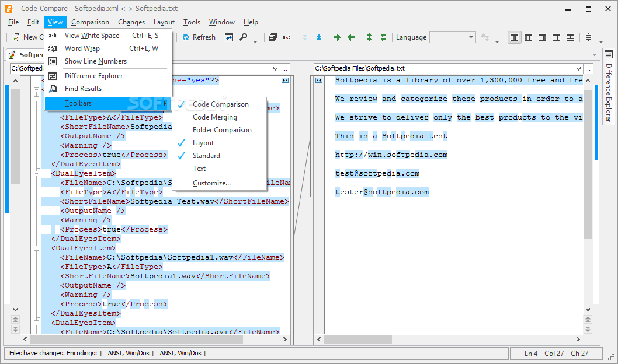Browse for right file with ... button
This screenshot has width=618, height=364.
tap(588, 68)
